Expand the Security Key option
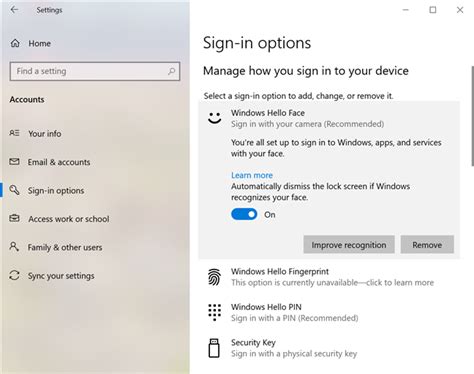The width and height of the screenshot is (474, 374). coord(329,348)
